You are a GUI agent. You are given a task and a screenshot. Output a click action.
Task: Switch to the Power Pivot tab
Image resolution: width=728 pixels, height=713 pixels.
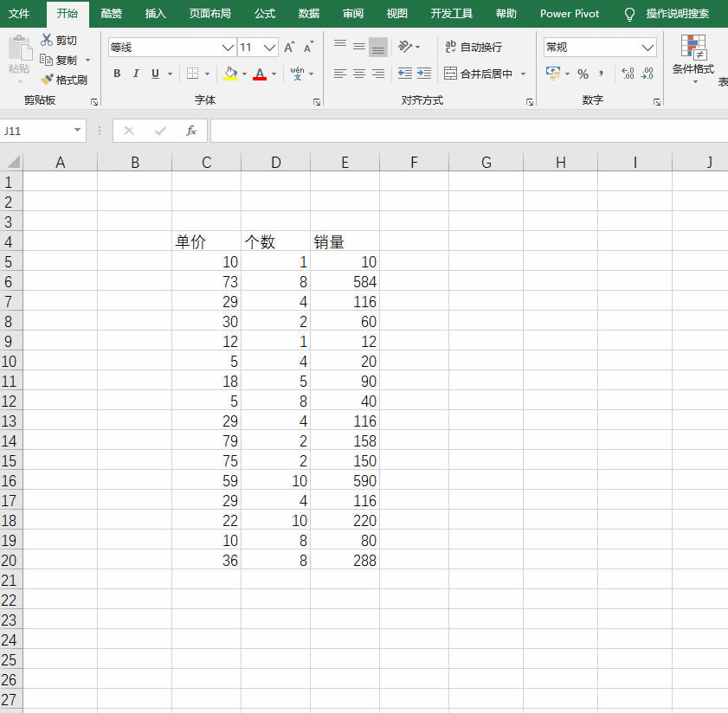pos(570,14)
